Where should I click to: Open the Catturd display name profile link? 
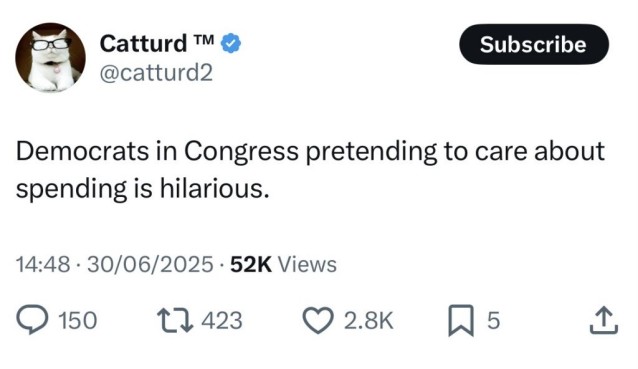(x=143, y=44)
